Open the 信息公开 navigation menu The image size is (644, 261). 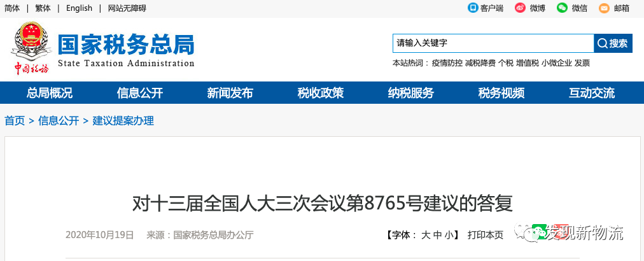point(139,93)
